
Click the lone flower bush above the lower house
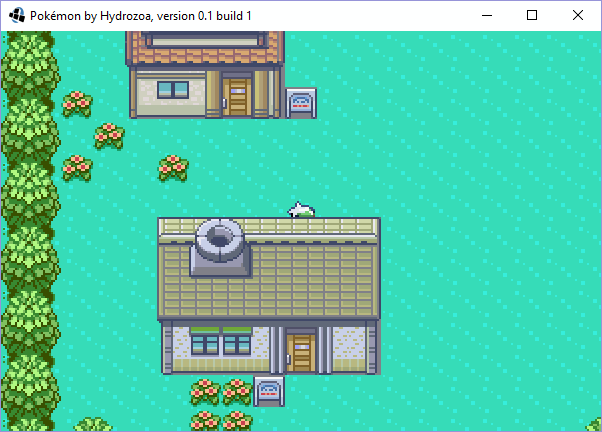[x=173, y=168]
